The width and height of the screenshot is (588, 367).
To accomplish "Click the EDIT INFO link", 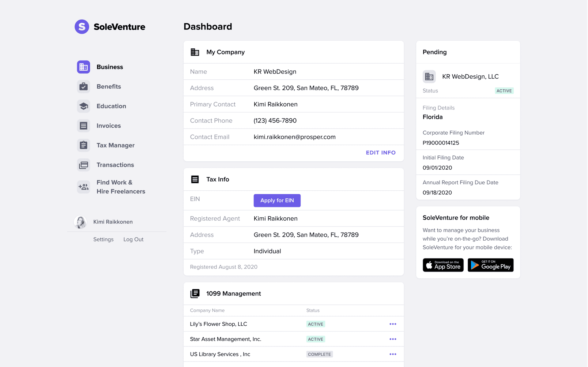I will [x=380, y=153].
